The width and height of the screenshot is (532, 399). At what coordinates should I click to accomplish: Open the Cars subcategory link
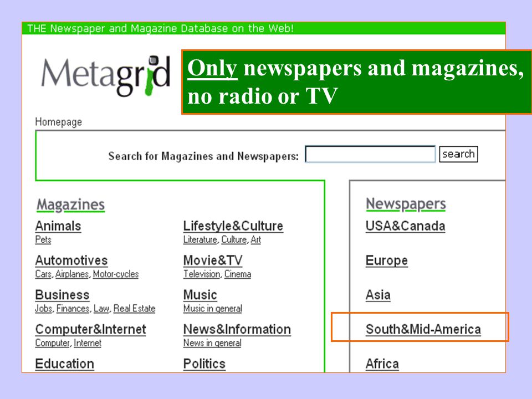click(x=43, y=274)
